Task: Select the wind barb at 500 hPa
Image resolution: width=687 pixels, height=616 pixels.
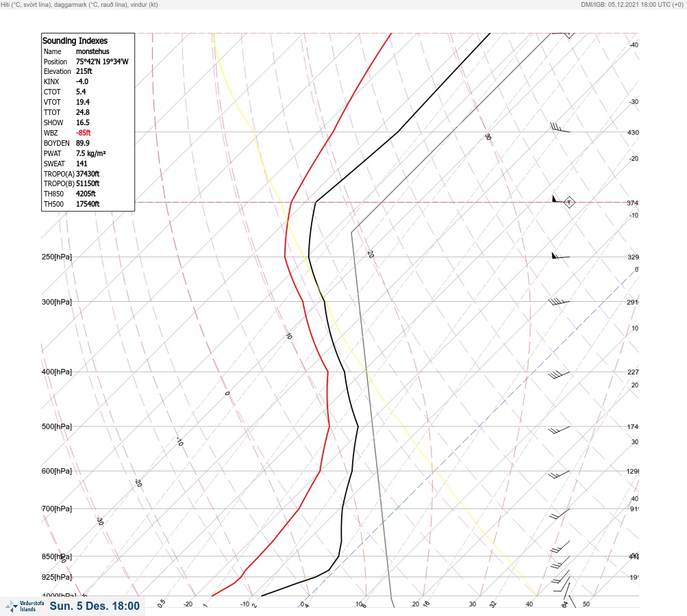Action: (559, 430)
